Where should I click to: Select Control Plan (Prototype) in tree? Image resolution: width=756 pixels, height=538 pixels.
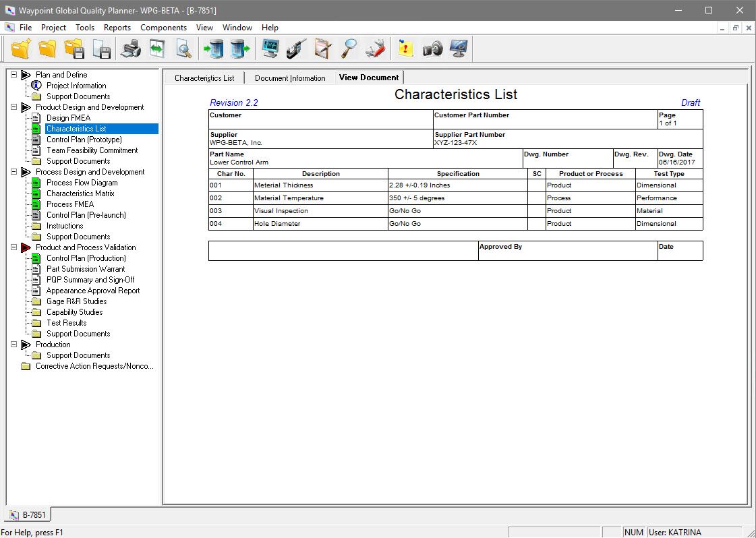click(84, 140)
